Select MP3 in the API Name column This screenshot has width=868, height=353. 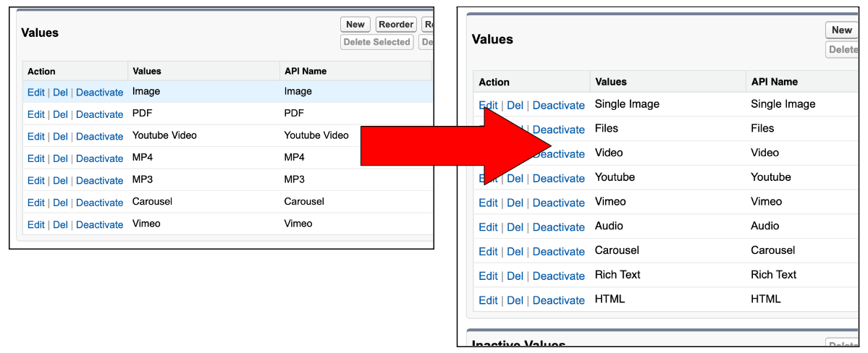(294, 179)
